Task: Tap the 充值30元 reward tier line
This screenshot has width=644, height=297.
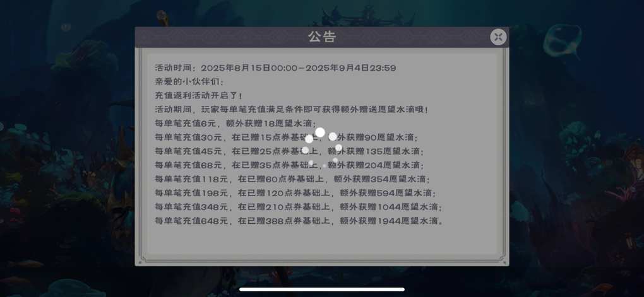Action: click(x=286, y=137)
